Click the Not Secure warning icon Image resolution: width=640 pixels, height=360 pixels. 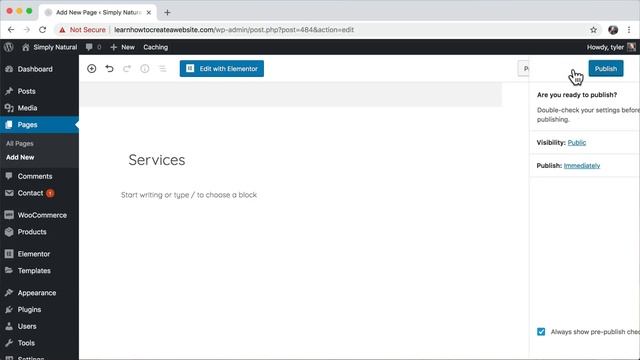[62, 30]
